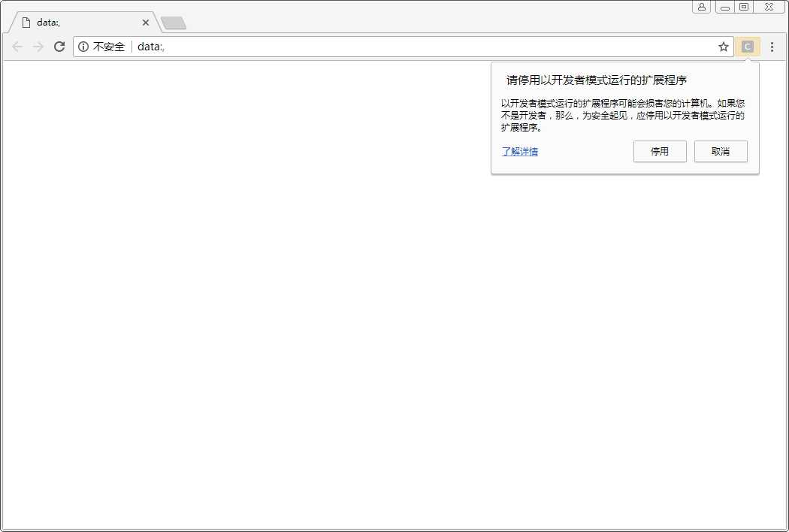Image resolution: width=789 pixels, height=532 pixels.
Task: Click the 停用 button to disable extensions
Action: 660,151
